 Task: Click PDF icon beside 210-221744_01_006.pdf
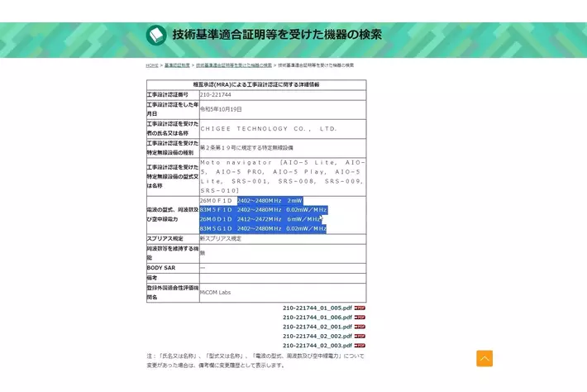[x=360, y=318]
